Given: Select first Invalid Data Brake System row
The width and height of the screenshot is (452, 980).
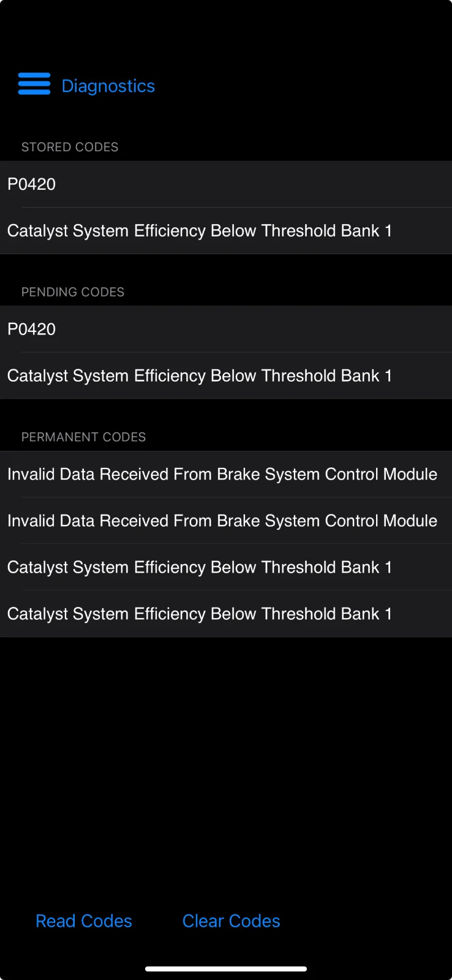Looking at the screenshot, I should click(x=226, y=474).
